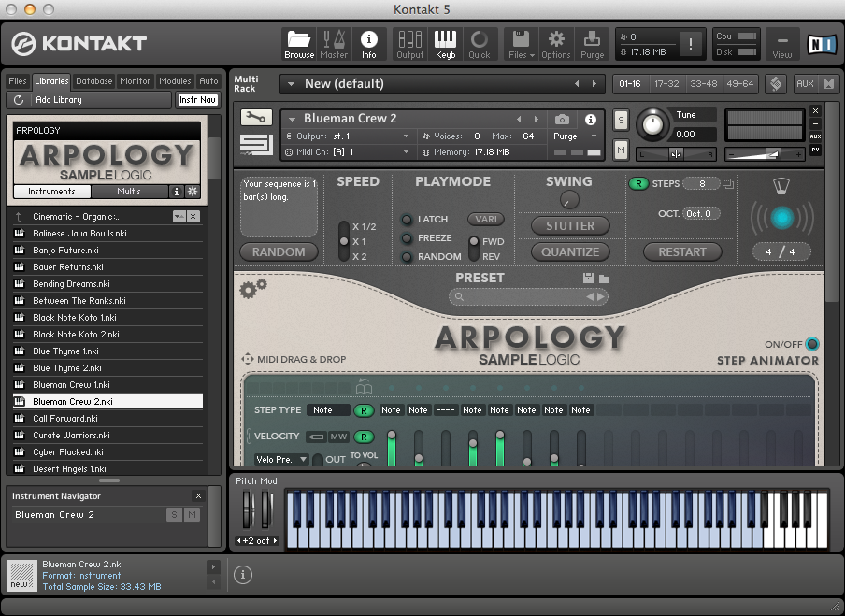Save the Arpology preset
845x616 pixels.
click(x=589, y=279)
